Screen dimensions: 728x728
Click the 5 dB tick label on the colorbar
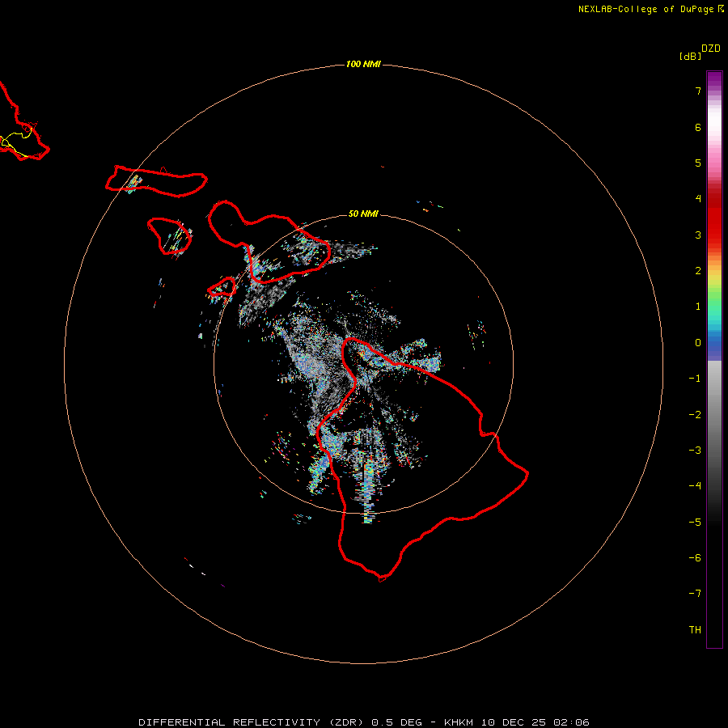coord(698,163)
